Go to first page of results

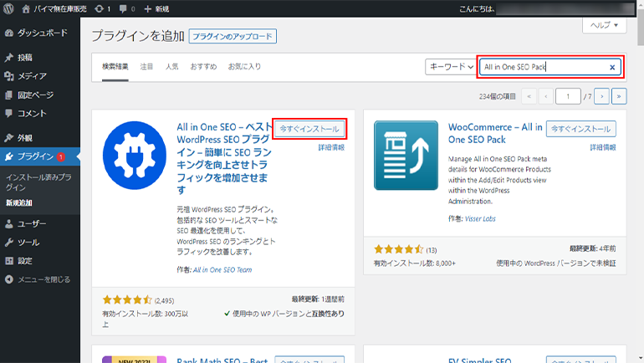(x=529, y=96)
